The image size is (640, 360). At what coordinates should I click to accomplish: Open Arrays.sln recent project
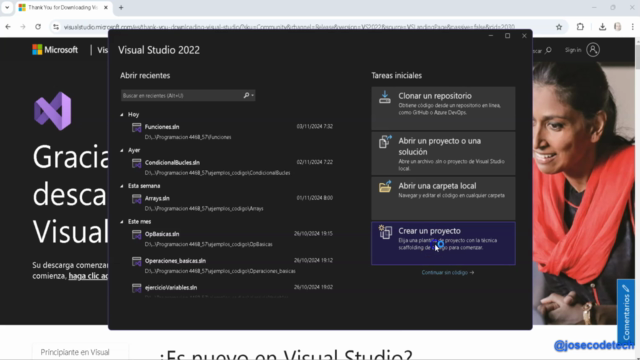click(232, 203)
